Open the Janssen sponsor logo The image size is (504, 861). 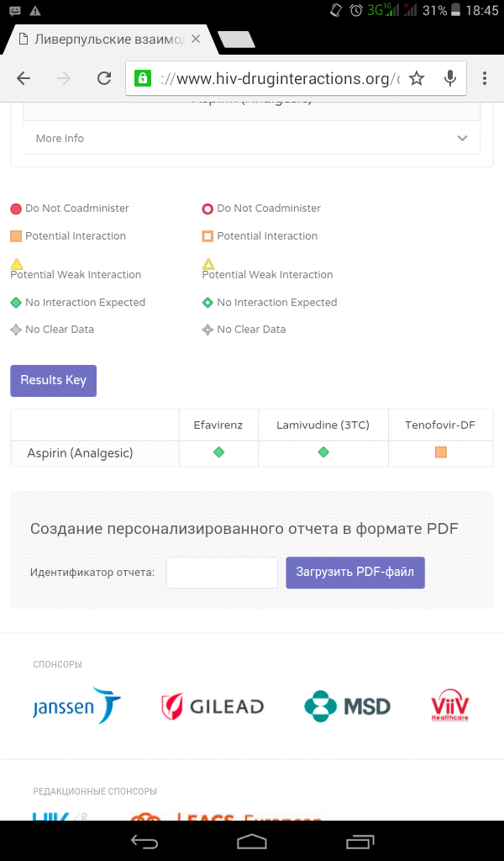click(76, 706)
